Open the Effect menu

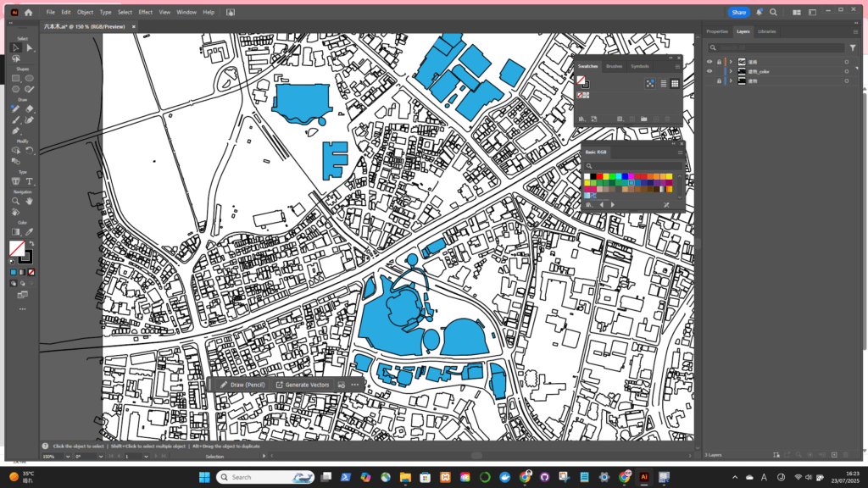[146, 13]
